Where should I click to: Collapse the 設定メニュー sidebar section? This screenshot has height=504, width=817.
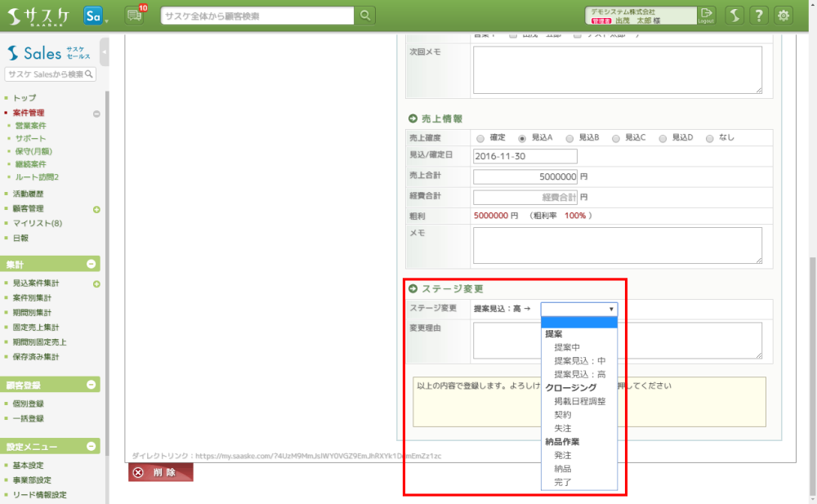click(x=92, y=447)
